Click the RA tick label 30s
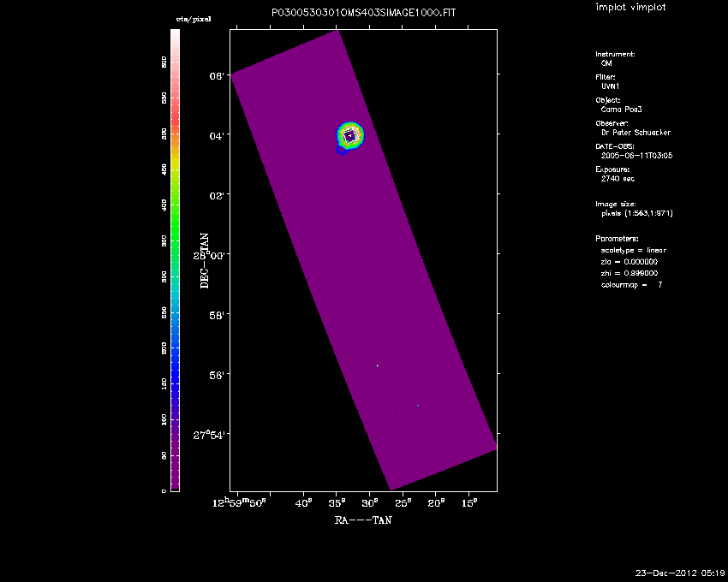The height and width of the screenshot is (582, 728). 370,503
